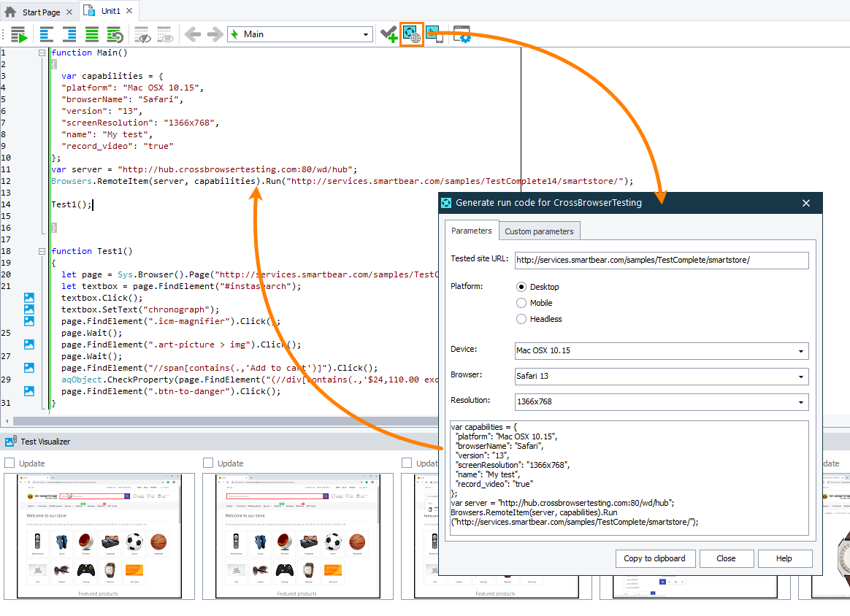Click the Copy to clipboard button
850x616 pixels.
(x=655, y=558)
